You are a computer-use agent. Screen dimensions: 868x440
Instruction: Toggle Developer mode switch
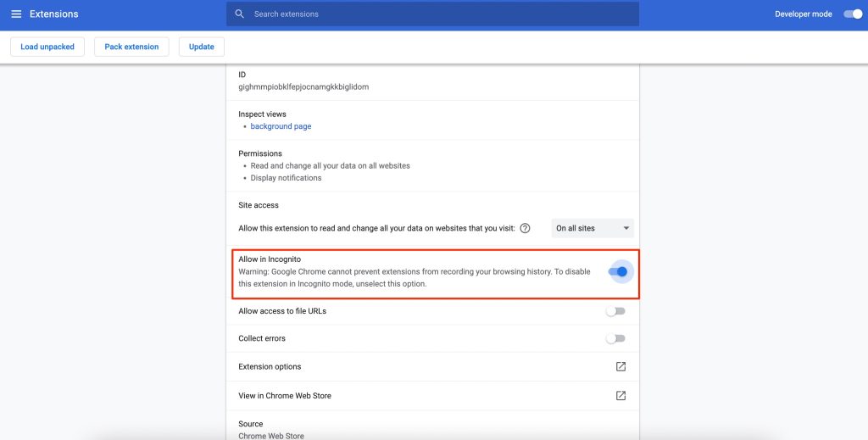pyautogui.click(x=853, y=14)
